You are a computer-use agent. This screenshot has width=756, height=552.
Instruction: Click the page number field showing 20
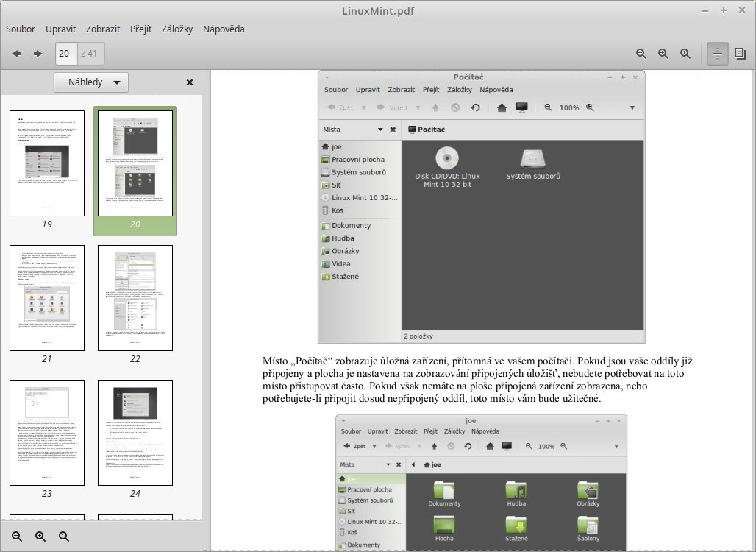click(66, 54)
